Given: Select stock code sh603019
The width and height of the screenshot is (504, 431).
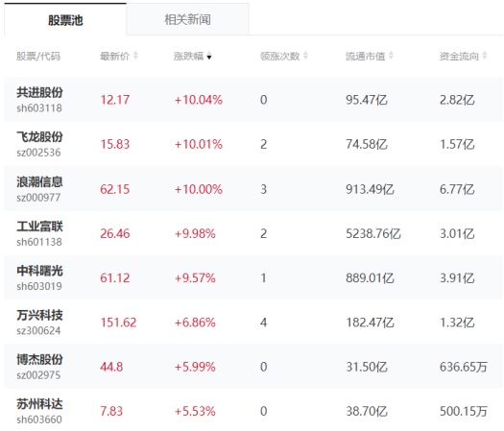Looking at the screenshot, I should click(39, 286).
